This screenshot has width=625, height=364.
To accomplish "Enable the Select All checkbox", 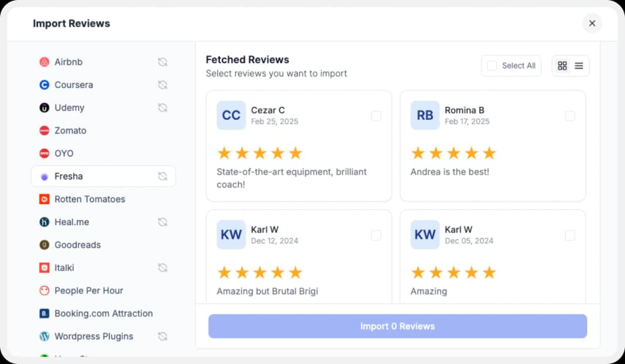I will (x=491, y=65).
